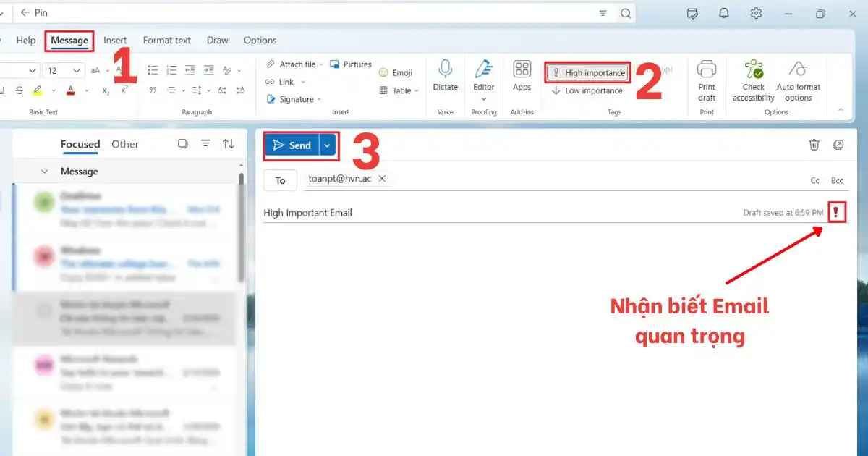
Task: Click the text alignment icon
Action: click(x=171, y=90)
